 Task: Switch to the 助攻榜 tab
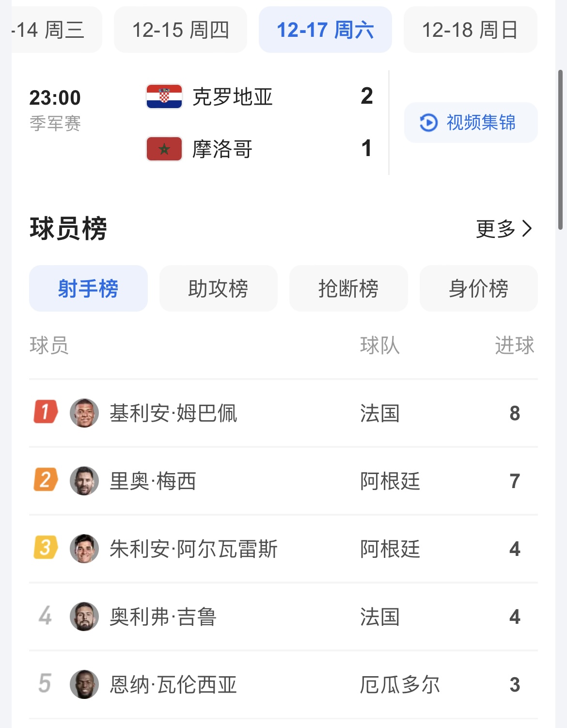click(x=218, y=288)
